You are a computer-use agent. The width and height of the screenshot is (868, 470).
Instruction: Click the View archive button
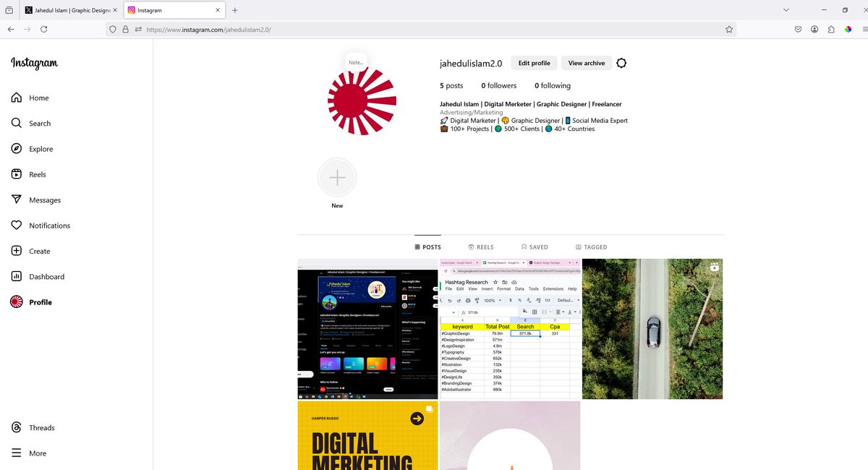click(x=587, y=63)
